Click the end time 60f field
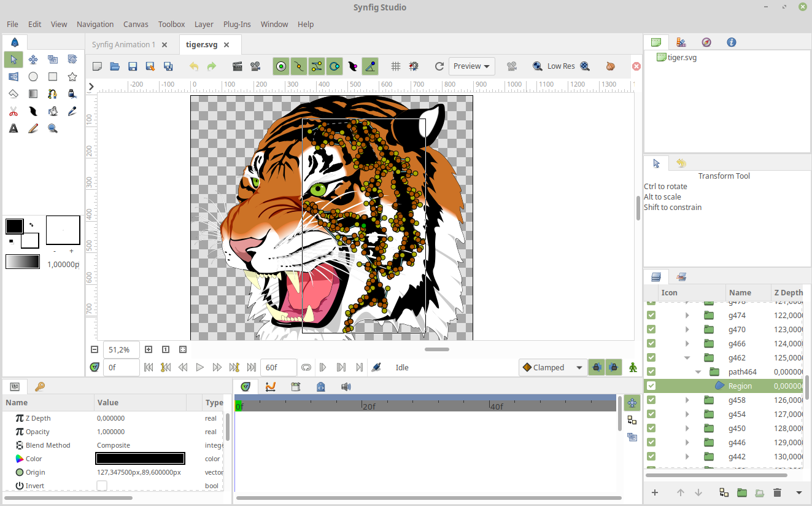Viewport: 812px width, 506px height. click(x=278, y=367)
